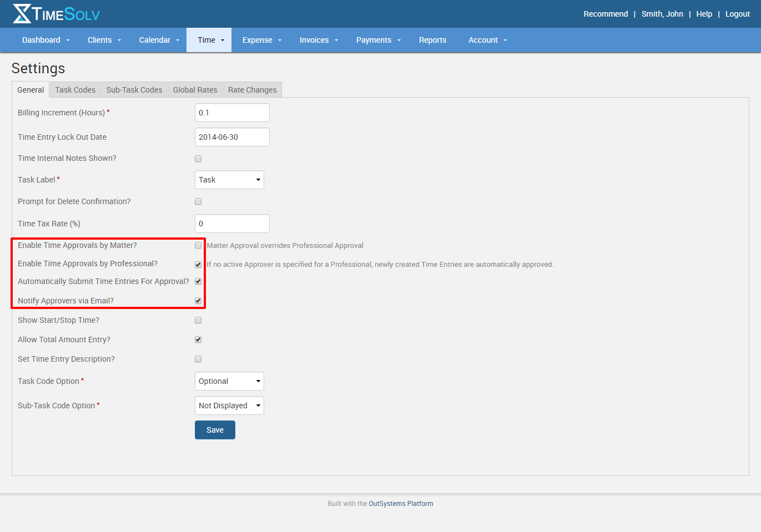761x532 pixels.
Task: Open the Task Label dropdown
Action: point(229,179)
